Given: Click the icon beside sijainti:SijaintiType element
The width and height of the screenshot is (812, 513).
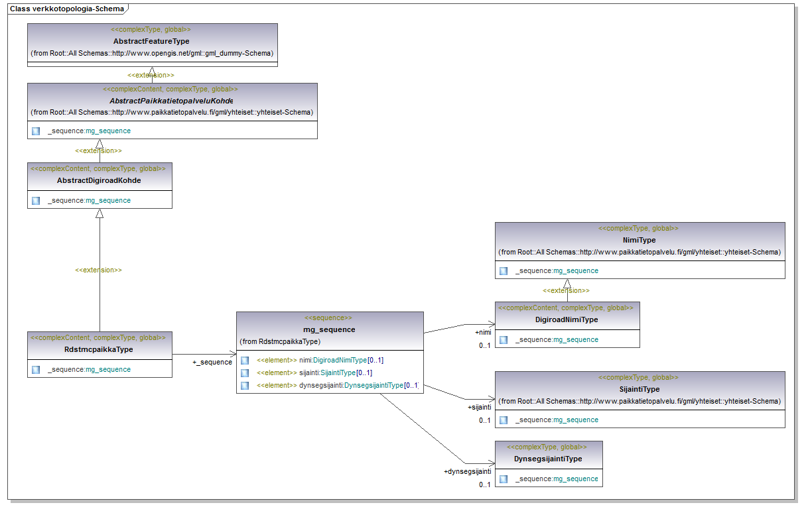Looking at the screenshot, I should click(x=245, y=372).
